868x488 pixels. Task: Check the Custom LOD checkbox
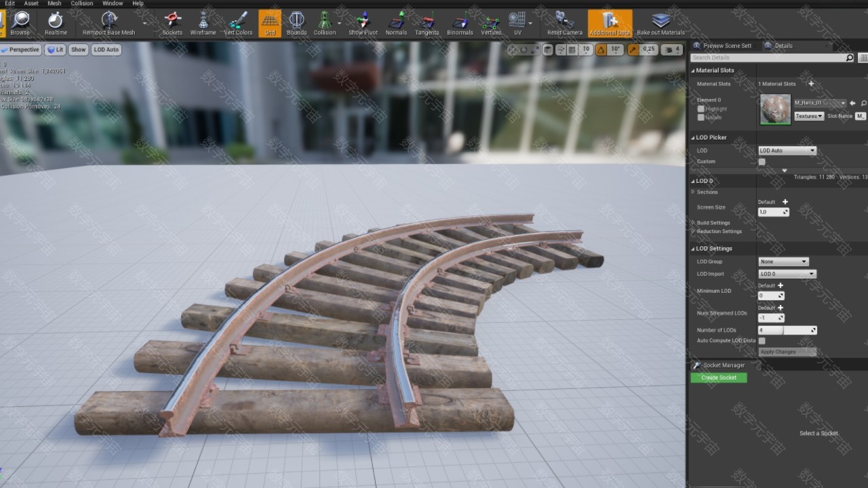pos(762,162)
